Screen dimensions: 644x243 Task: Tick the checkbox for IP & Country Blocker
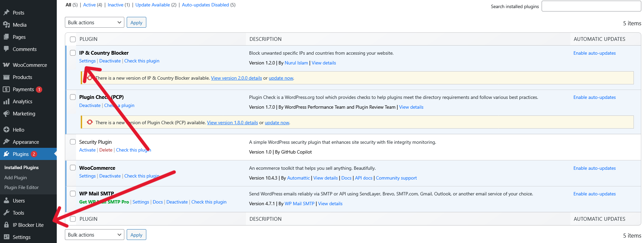[73, 53]
